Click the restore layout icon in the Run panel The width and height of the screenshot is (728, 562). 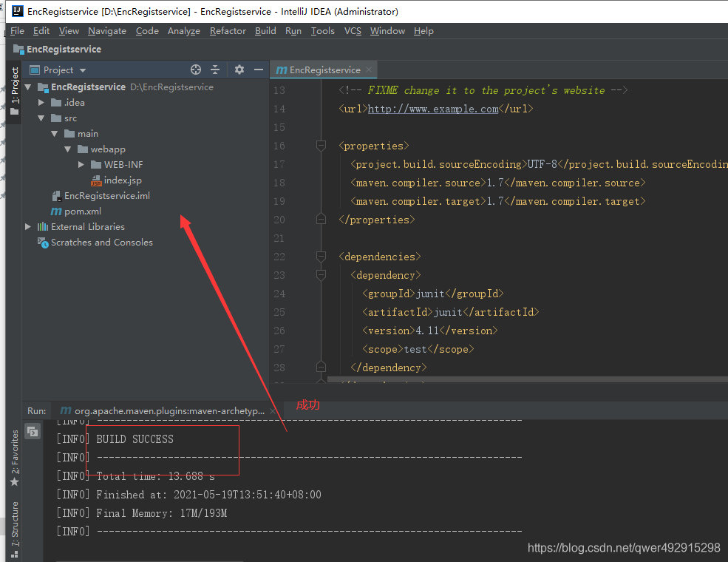pos(33,432)
